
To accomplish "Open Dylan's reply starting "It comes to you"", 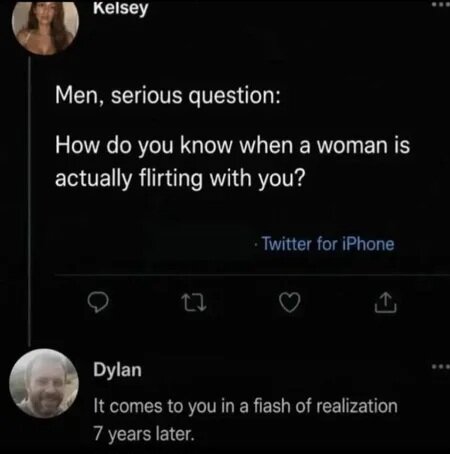I will [x=245, y=406].
